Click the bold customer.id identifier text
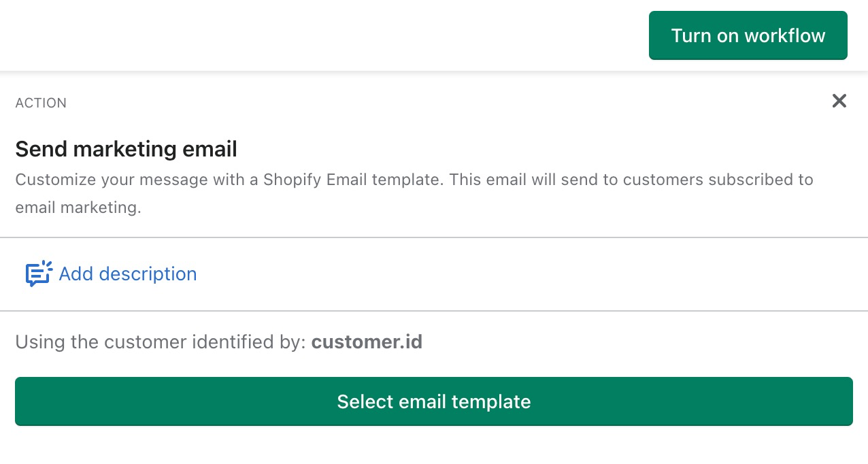The height and width of the screenshot is (464, 868). pyautogui.click(x=367, y=342)
